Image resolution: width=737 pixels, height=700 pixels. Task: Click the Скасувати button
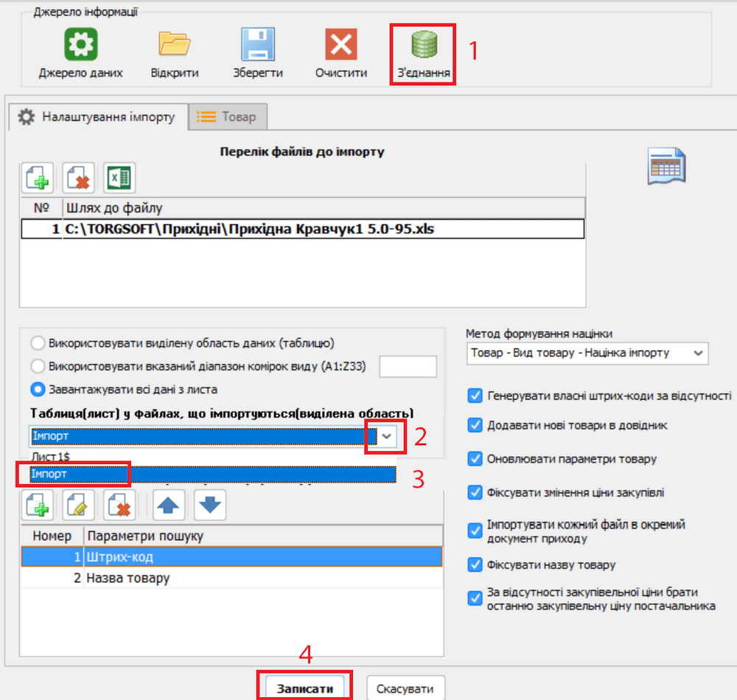pyautogui.click(x=405, y=688)
